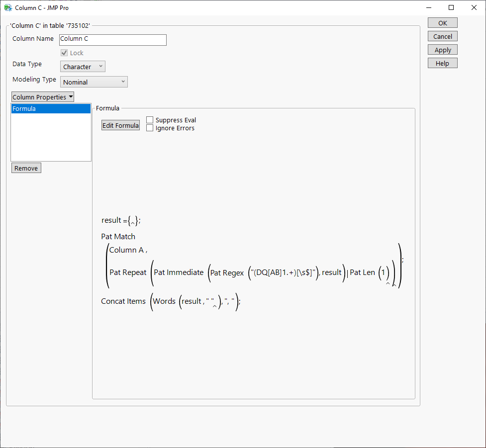Open the Data Type dropdown showing Character
This screenshot has width=486, height=448.
[83, 66]
